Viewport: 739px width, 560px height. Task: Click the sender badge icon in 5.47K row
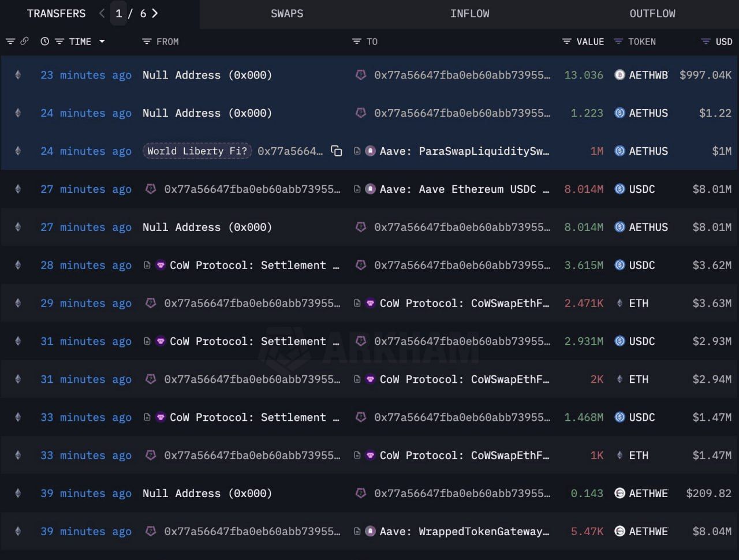(151, 532)
